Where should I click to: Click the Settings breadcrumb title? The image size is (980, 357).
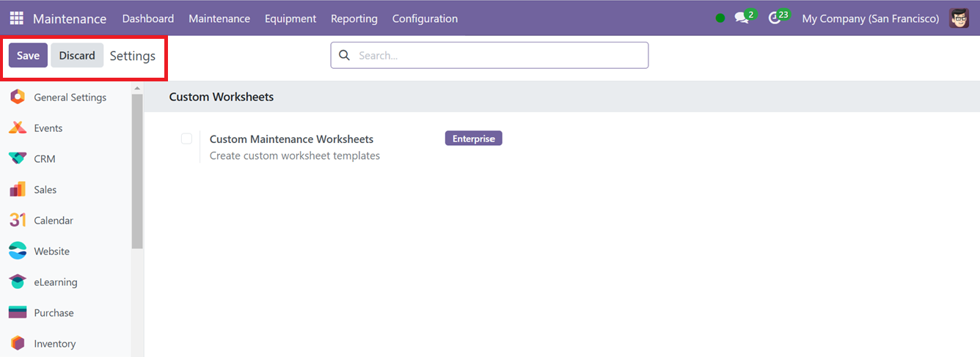tap(133, 56)
